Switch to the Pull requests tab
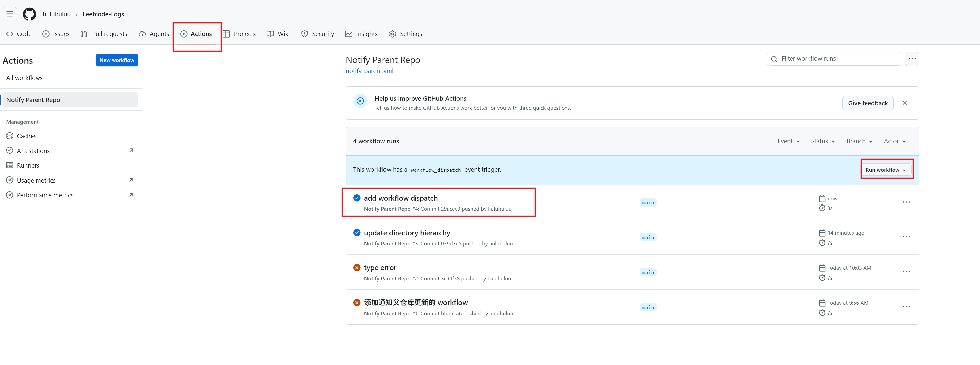980x365 pixels. 104,34
